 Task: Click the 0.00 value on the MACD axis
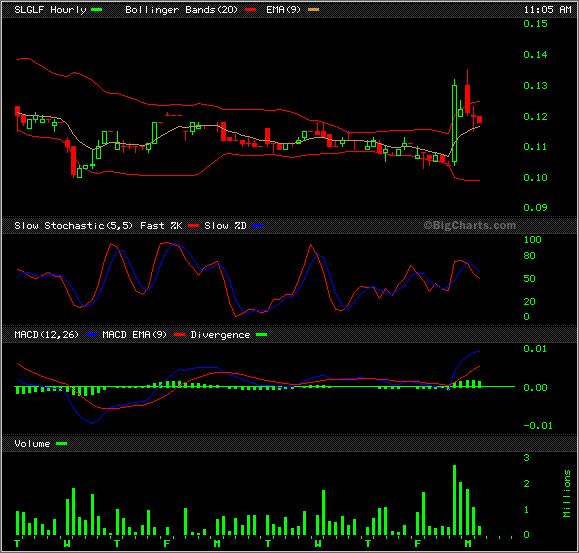[x=535, y=388]
